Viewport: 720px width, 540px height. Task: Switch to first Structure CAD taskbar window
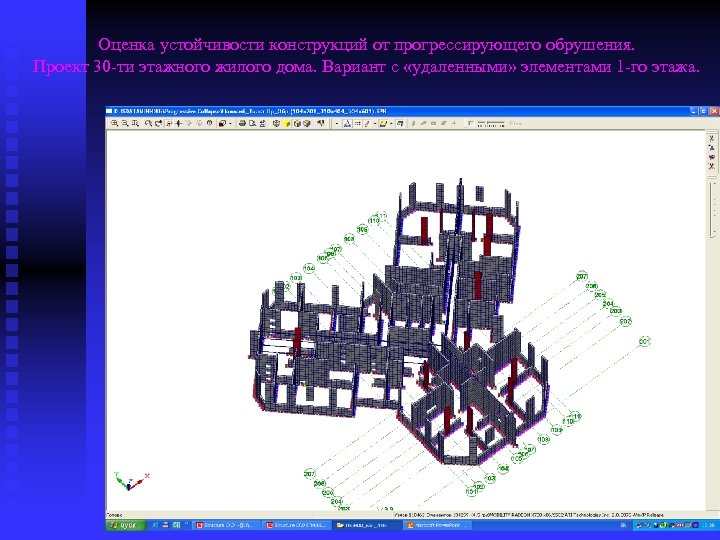click(226, 525)
